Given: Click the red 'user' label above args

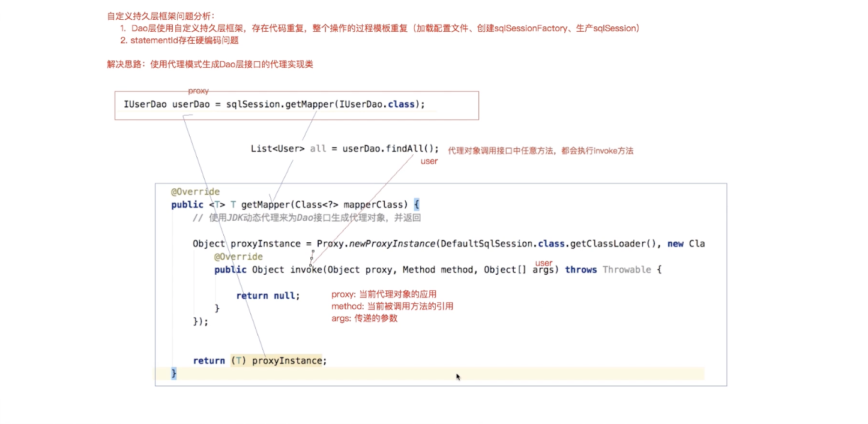Looking at the screenshot, I should point(543,263).
